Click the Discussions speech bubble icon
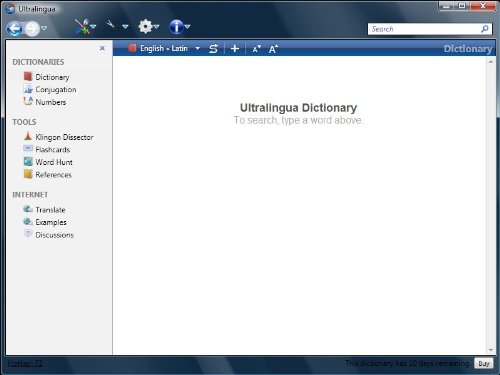This screenshot has width=500, height=375. pyautogui.click(x=28, y=234)
